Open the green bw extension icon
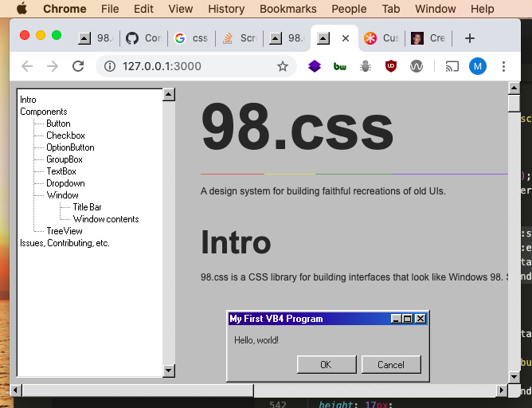 [x=339, y=66]
